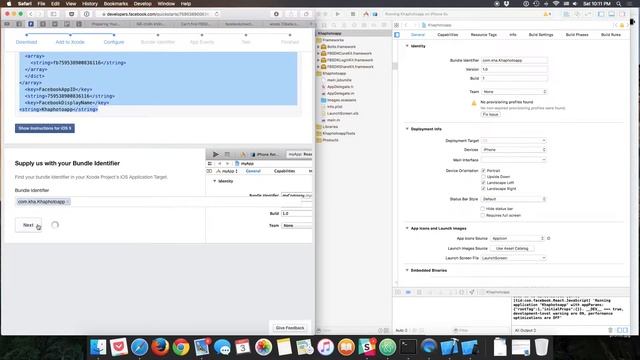Screen dimensions: 640x360
Task: Click the Version field in Xcode Identity
Action: pyautogui.click(x=514, y=69)
